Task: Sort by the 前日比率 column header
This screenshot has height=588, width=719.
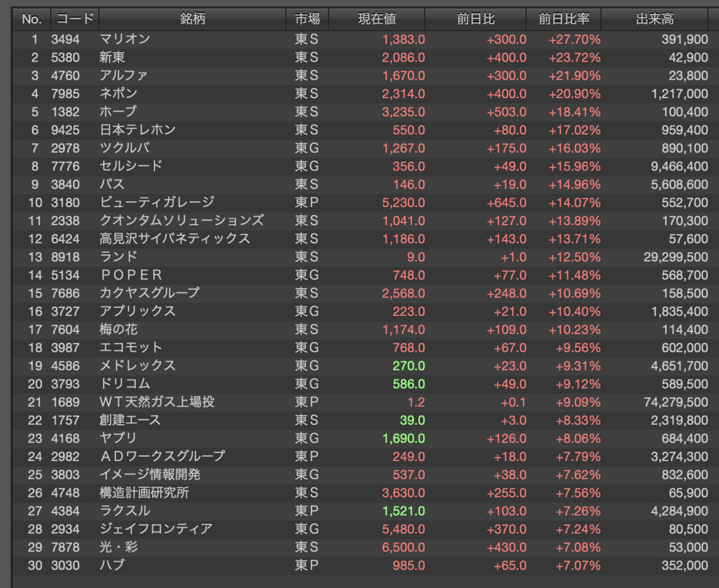Action: [x=564, y=19]
